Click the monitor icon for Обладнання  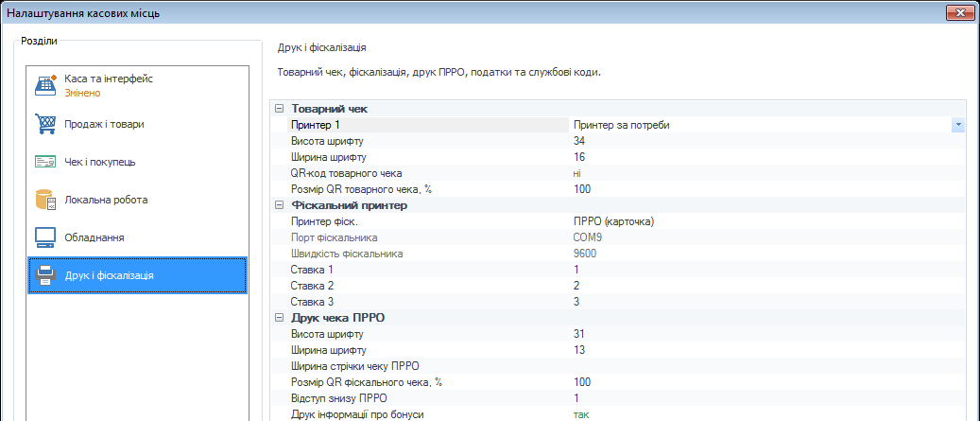coord(45,237)
